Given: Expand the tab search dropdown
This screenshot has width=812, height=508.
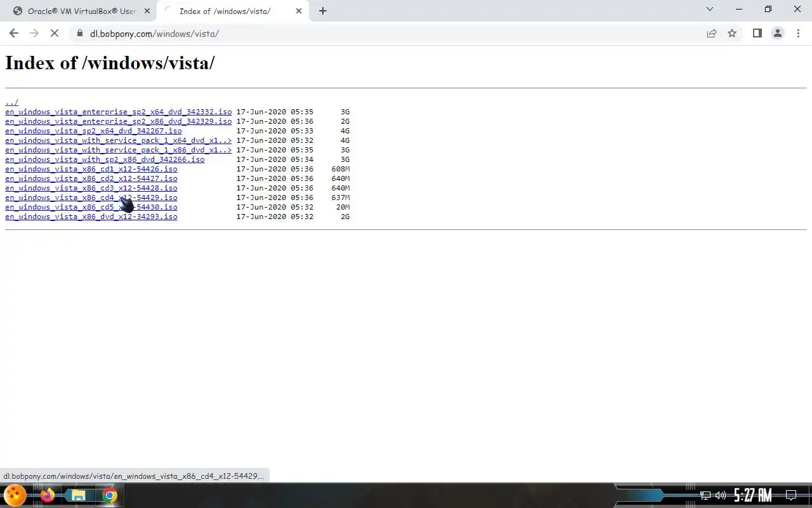Looking at the screenshot, I should click(x=710, y=9).
